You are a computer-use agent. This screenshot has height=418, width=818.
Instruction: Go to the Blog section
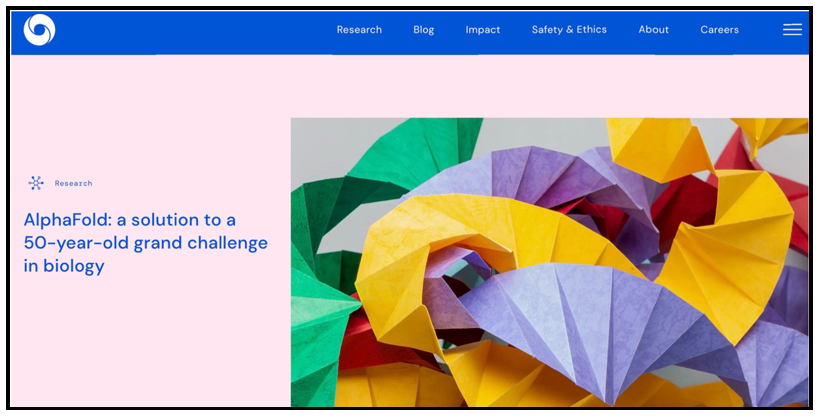pos(424,30)
